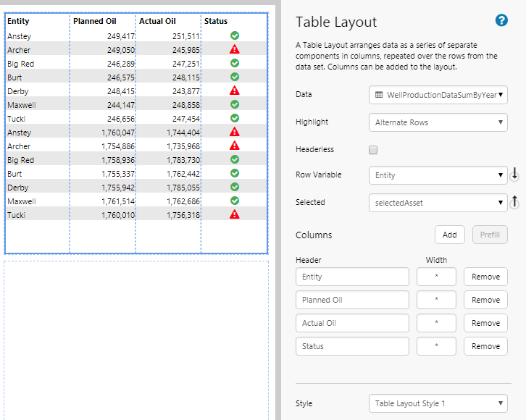Open the Selected variable dropdown

click(x=438, y=203)
